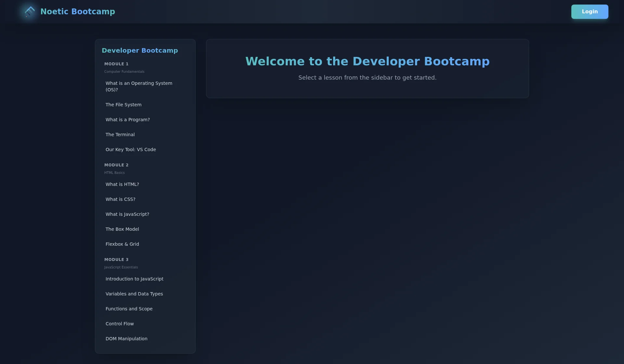Open the What is CSS? lesson
The width and height of the screenshot is (624, 364).
145,199
